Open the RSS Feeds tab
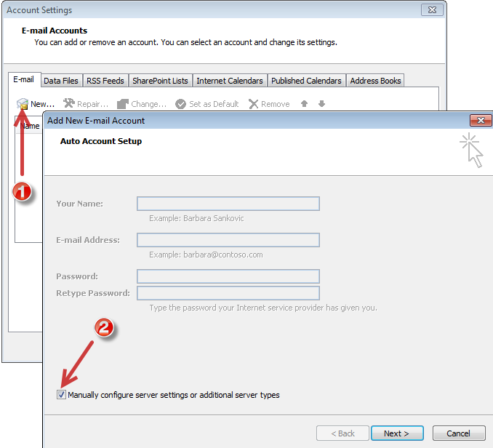493x448 pixels. click(105, 81)
